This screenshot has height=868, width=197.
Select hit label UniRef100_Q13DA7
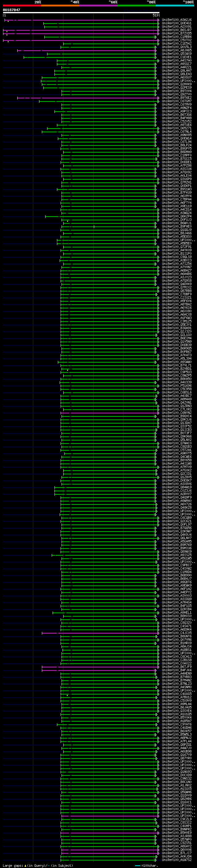pos(176,423)
